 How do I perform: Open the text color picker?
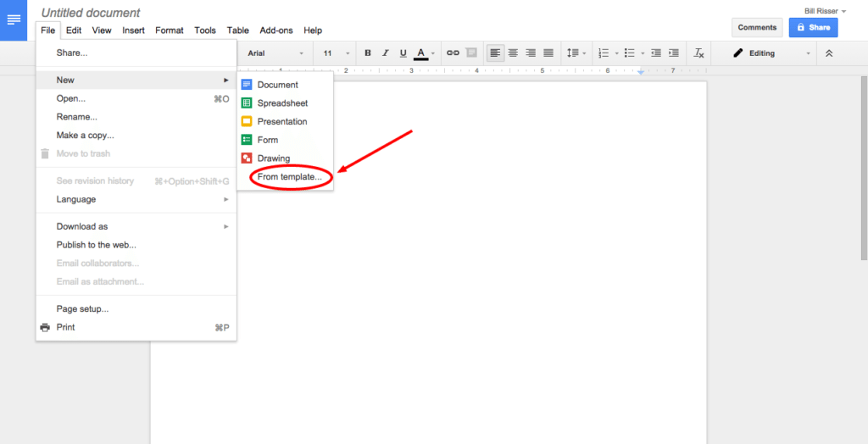(421, 53)
